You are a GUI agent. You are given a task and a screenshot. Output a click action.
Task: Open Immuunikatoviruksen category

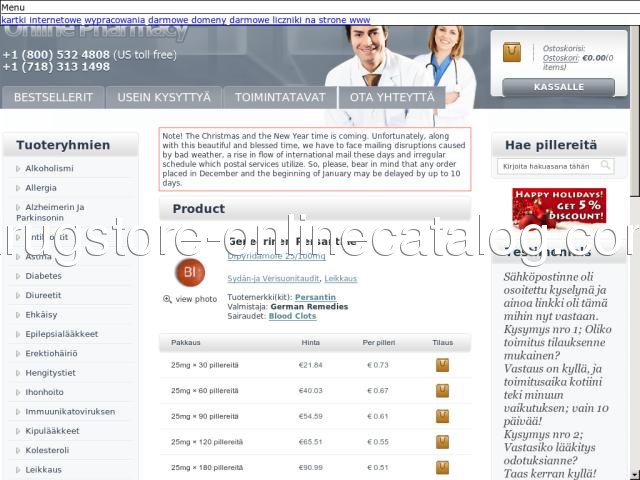[x=70, y=411]
